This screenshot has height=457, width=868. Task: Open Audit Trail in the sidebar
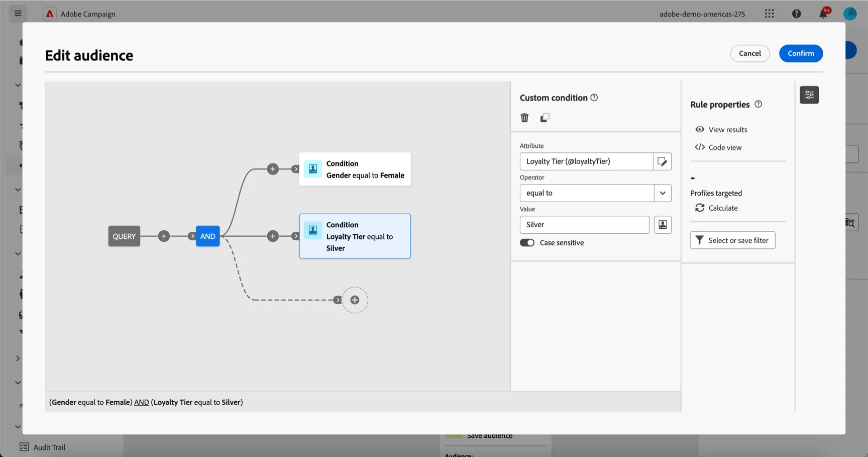coord(43,447)
